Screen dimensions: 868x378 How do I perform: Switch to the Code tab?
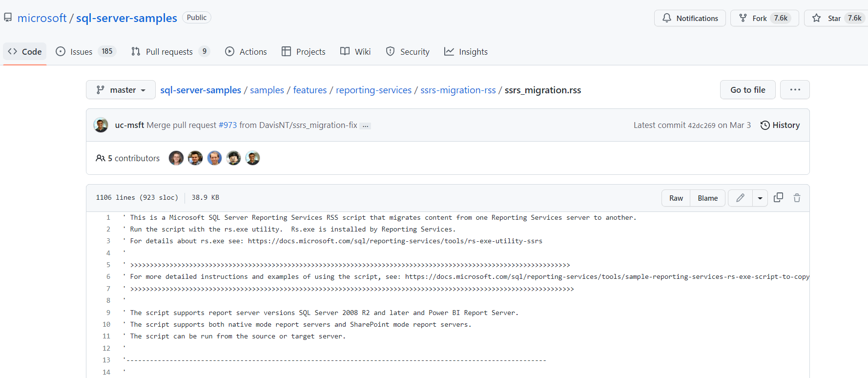tap(25, 52)
